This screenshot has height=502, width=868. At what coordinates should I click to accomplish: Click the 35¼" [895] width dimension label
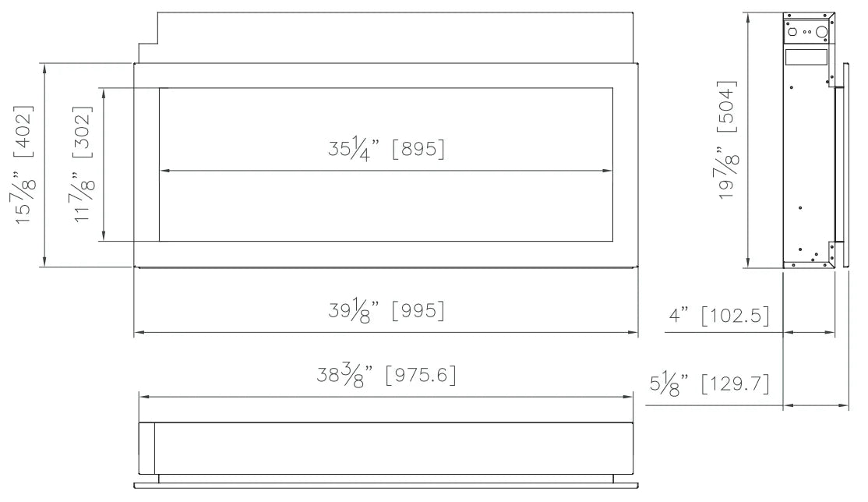point(386,149)
